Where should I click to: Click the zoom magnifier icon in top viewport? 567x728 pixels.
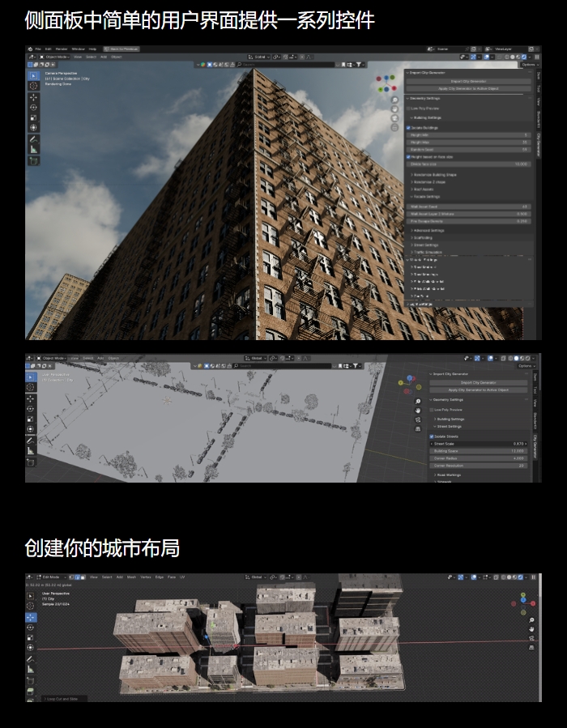394,100
